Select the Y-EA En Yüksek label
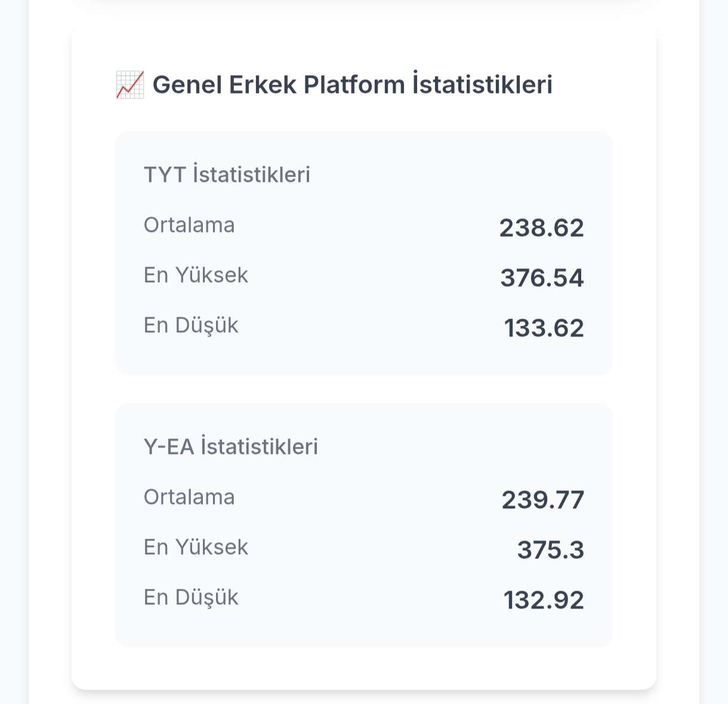728x704 pixels. pos(196,547)
